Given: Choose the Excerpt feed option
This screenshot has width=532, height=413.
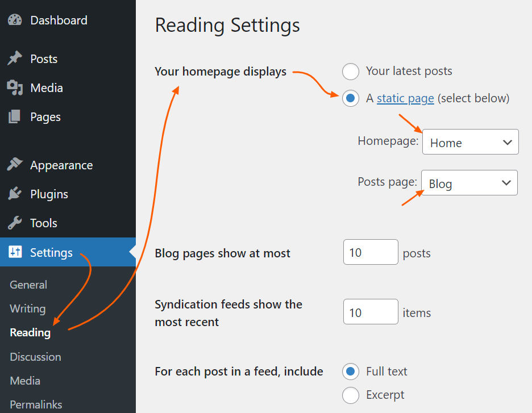Looking at the screenshot, I should coord(351,395).
